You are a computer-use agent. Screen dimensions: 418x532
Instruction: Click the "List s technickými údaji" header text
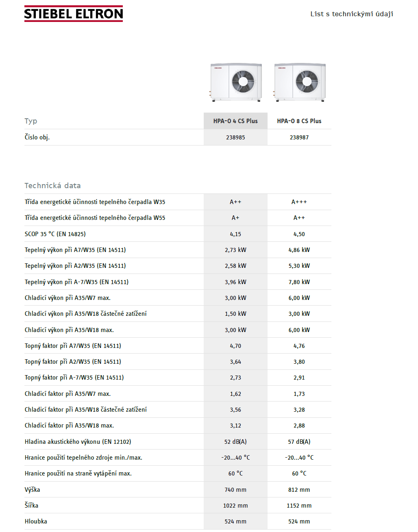352,14
